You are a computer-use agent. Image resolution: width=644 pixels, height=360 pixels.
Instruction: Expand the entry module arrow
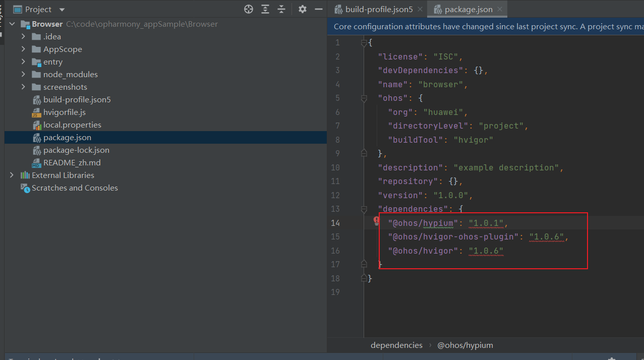tap(23, 62)
